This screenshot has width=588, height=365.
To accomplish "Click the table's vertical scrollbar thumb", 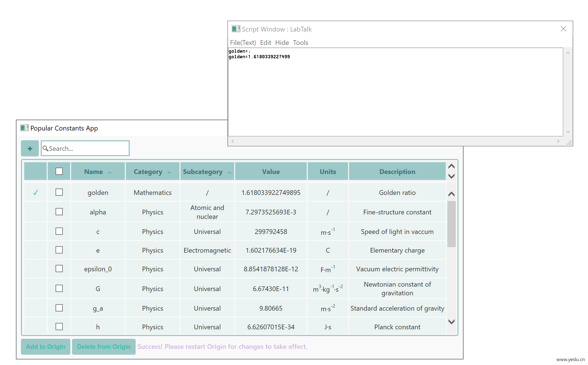I will click(451, 224).
